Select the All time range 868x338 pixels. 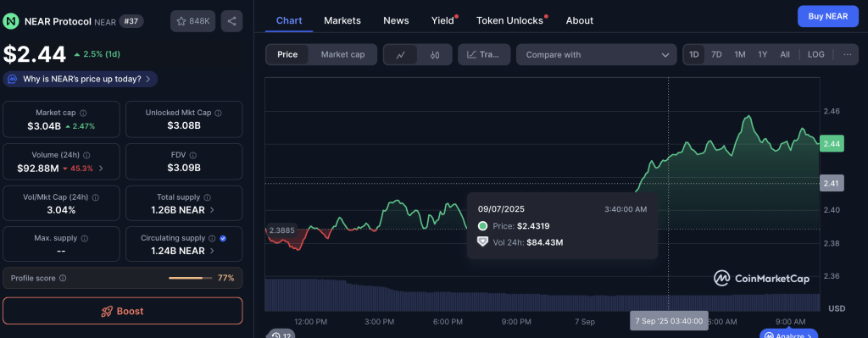(x=785, y=55)
